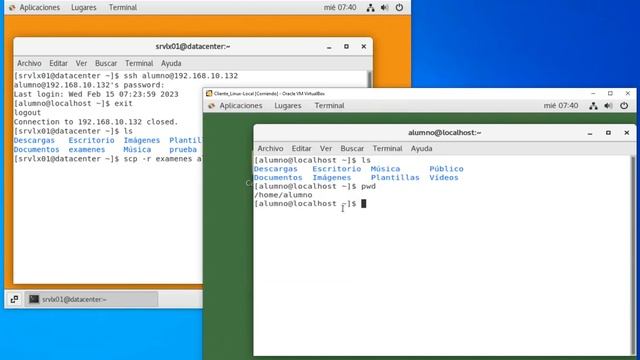640x360 pixels.
Task: Open Ayuda menu in srvlx01 terminal
Action: [x=171, y=63]
